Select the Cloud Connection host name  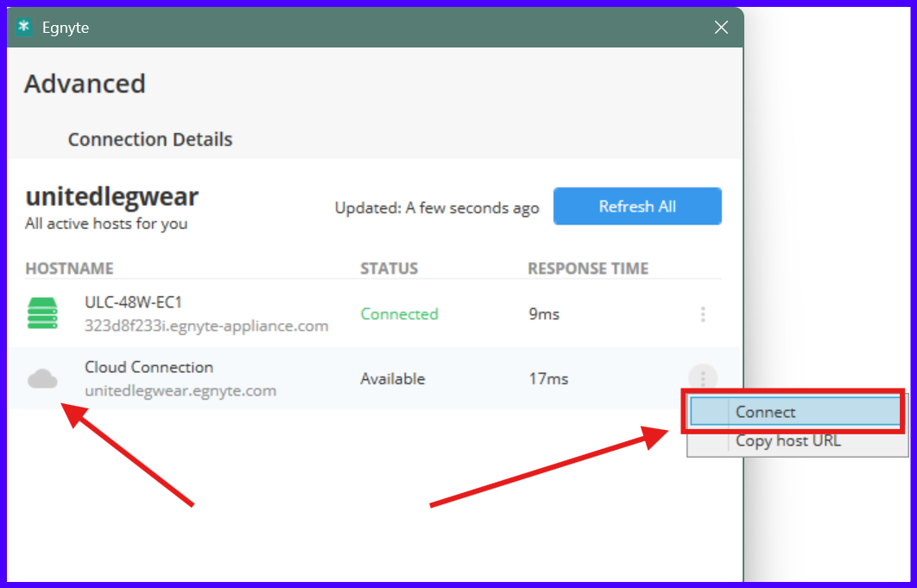[x=149, y=367]
